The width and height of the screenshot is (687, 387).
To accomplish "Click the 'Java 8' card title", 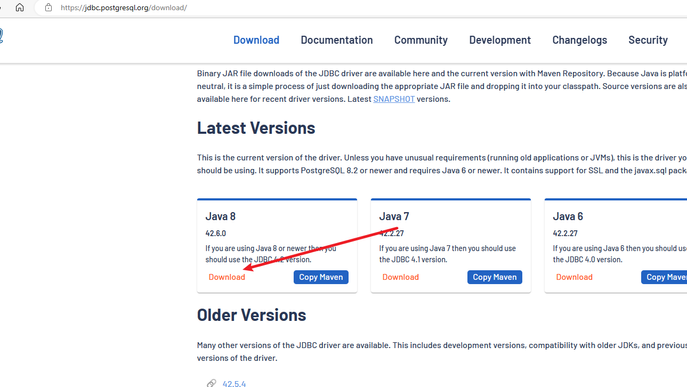I will [220, 217].
